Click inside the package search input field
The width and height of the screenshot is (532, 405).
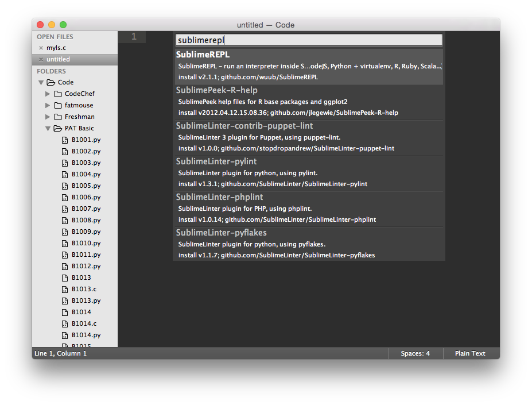[309, 40]
